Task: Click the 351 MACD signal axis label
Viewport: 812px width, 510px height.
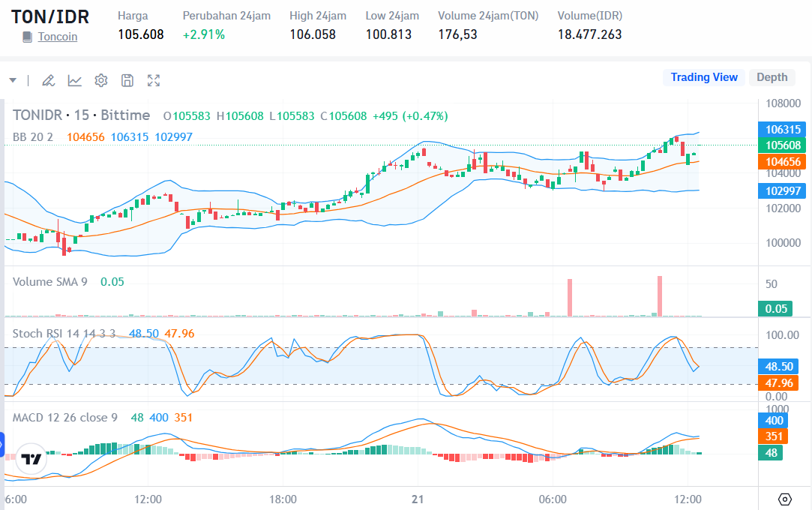Action: point(774,436)
